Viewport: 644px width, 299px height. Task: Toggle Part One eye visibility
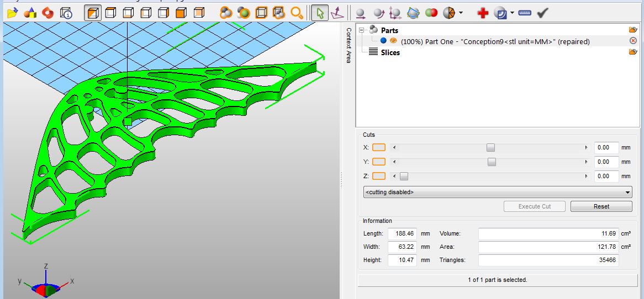coord(393,41)
